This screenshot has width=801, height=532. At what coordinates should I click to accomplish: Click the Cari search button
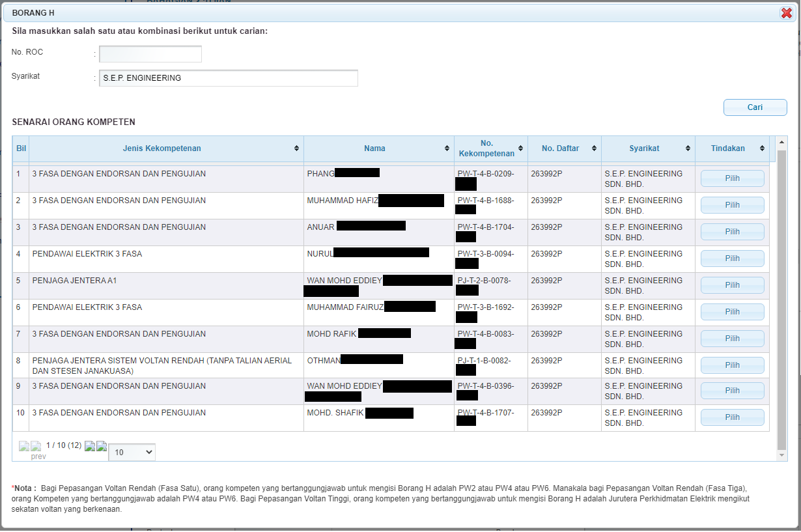pyautogui.click(x=755, y=107)
